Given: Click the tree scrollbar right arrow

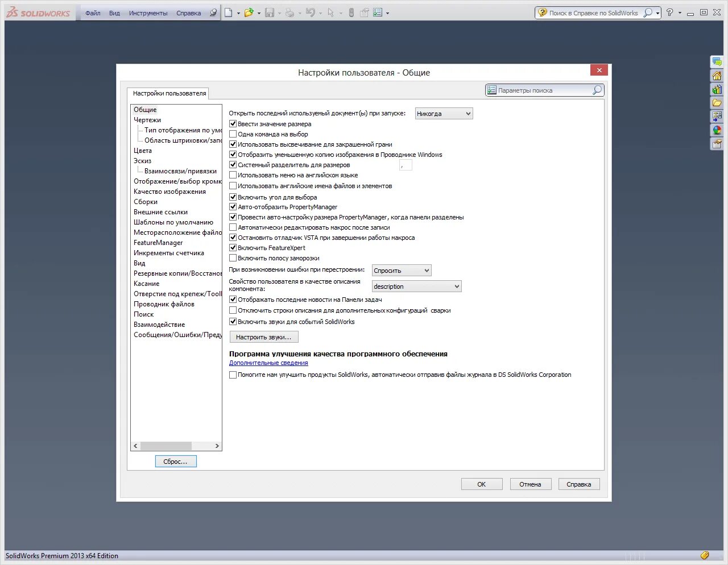Looking at the screenshot, I should [x=217, y=446].
